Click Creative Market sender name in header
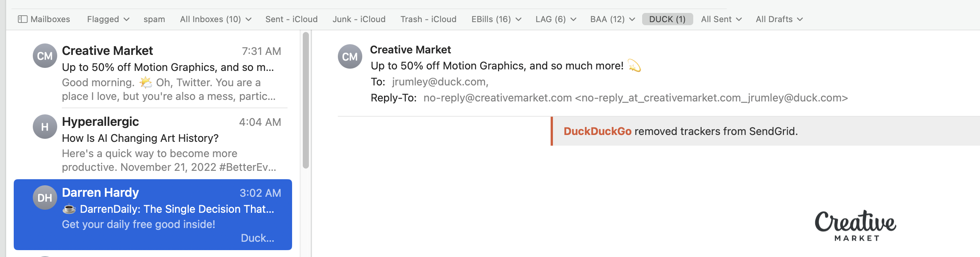This screenshot has height=257, width=980. coord(410,50)
